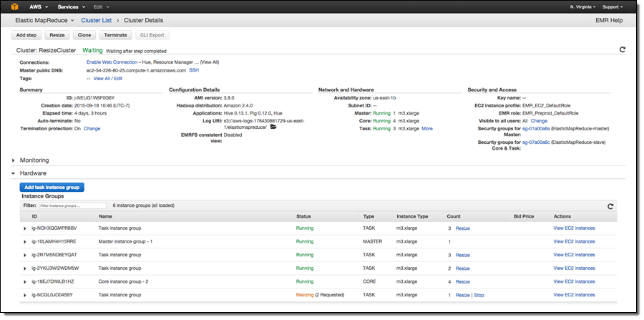
Task: Open security group sg-01a00a6a link
Action: point(536,129)
